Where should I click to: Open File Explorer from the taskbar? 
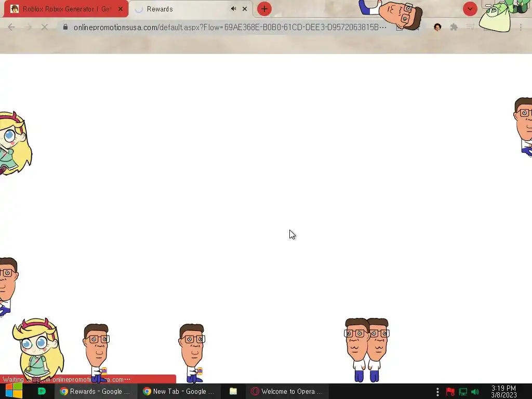click(233, 391)
